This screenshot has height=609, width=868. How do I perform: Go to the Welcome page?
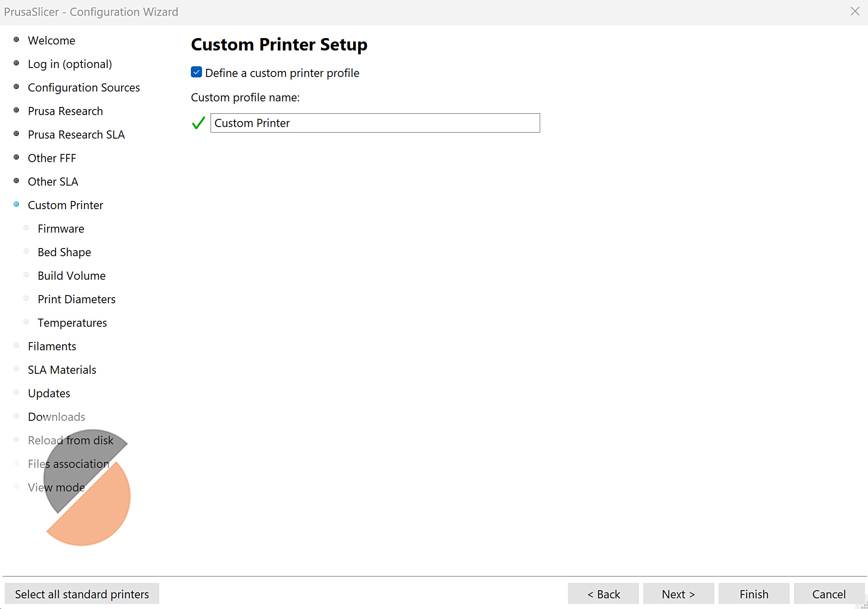[x=51, y=41]
